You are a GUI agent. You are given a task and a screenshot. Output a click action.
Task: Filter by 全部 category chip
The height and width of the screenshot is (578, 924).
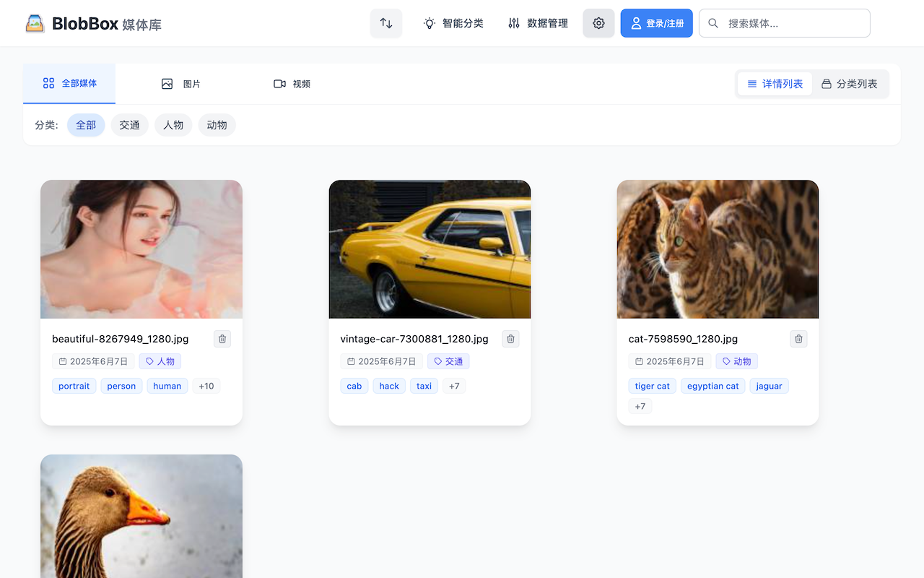pos(86,125)
